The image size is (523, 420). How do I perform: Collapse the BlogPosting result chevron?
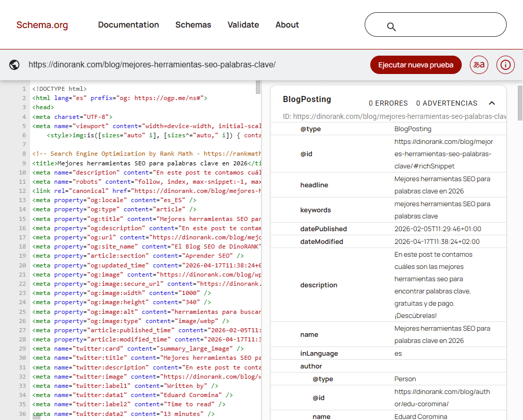492,103
